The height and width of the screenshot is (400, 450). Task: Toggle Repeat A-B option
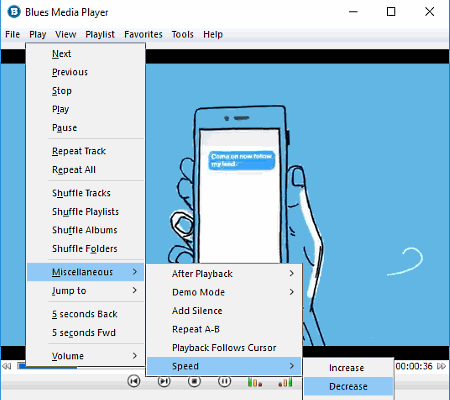coord(224,329)
